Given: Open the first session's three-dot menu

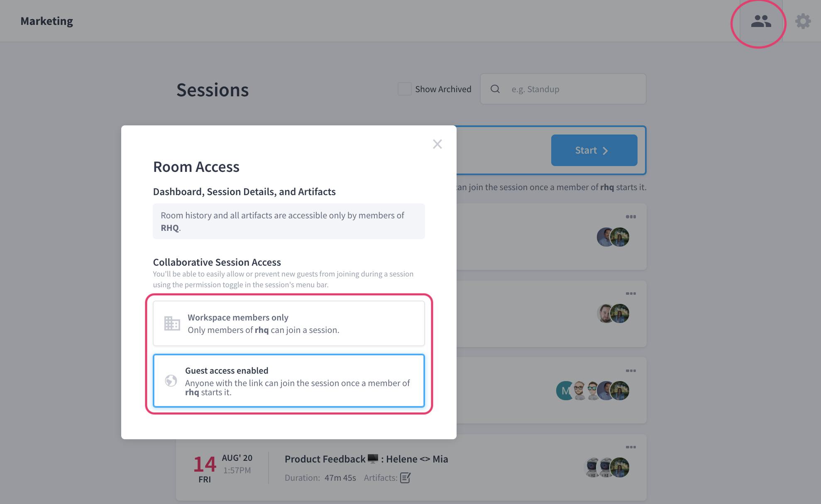Looking at the screenshot, I should (x=631, y=217).
